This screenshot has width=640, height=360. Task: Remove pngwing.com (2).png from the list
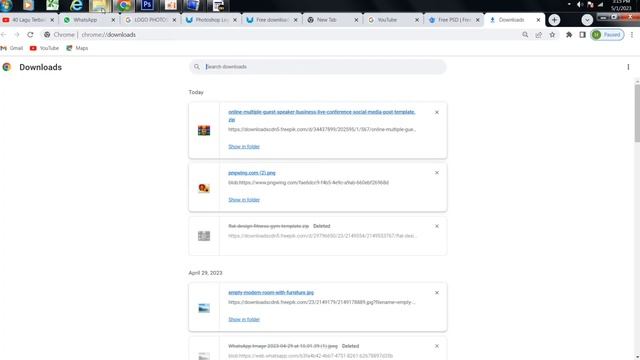tap(437, 173)
